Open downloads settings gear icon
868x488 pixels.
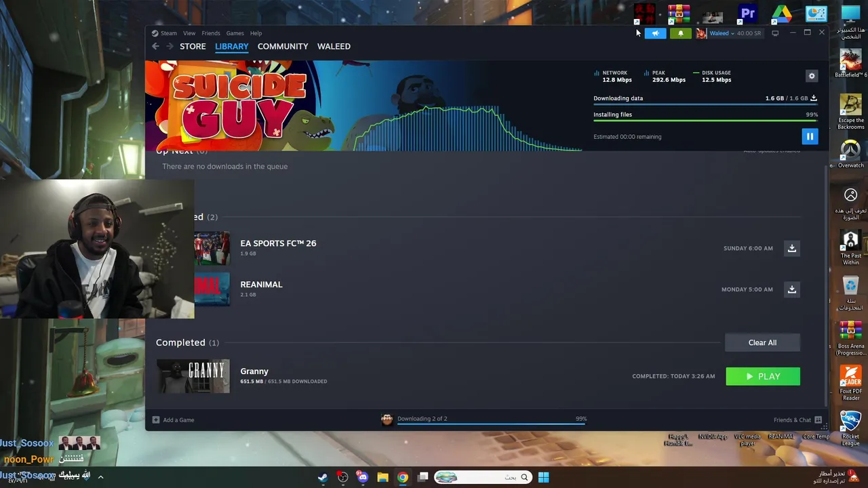coord(812,76)
